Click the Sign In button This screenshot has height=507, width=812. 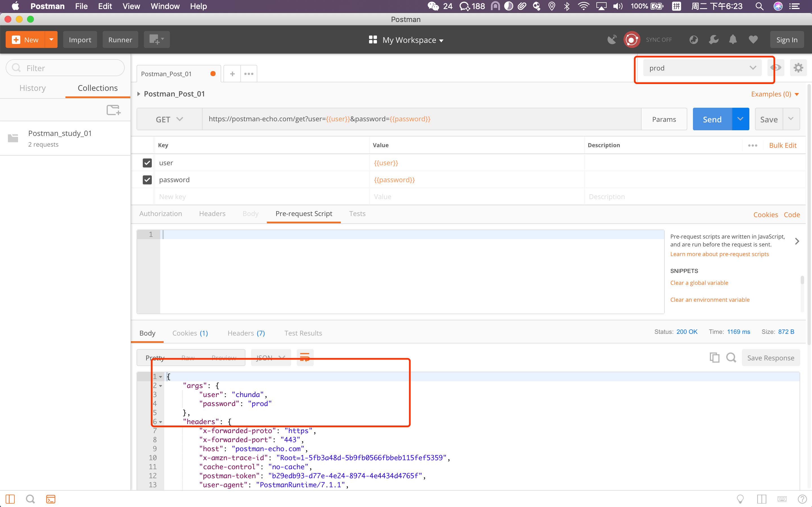[x=787, y=39]
